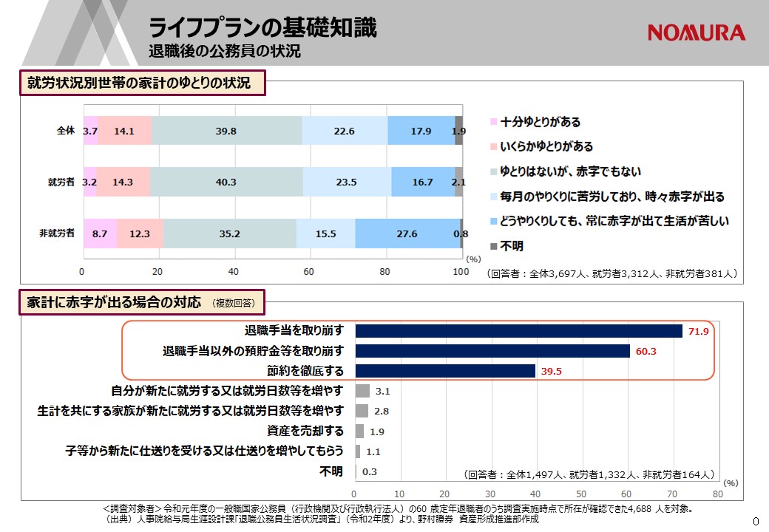The width and height of the screenshot is (769, 532).
Task: Click the ライフプランの基礎知識 slide title
Action: (x=262, y=28)
